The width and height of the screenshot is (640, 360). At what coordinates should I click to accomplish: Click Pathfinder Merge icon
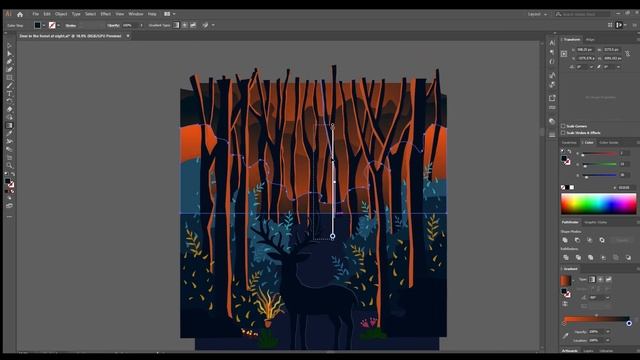tap(590, 258)
